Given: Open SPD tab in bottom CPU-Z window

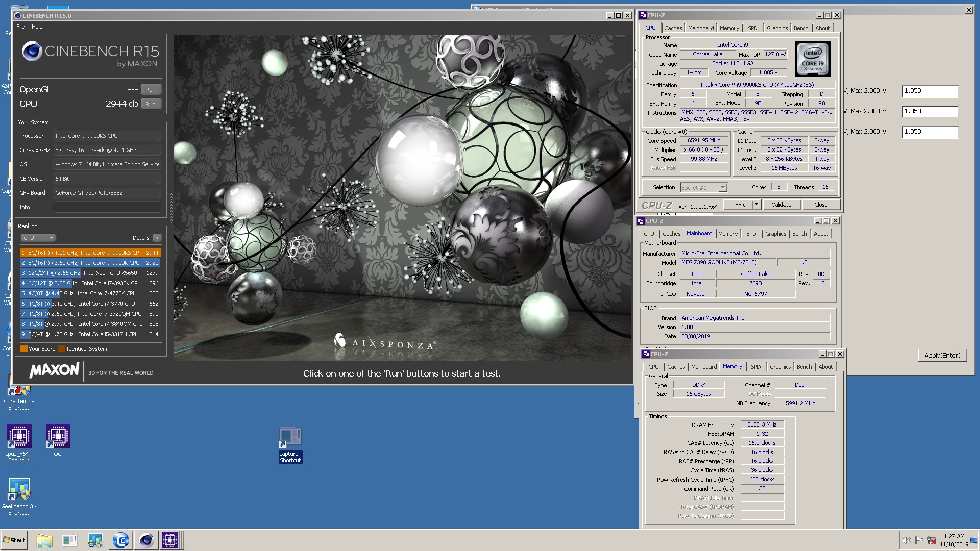Looking at the screenshot, I should 756,367.
